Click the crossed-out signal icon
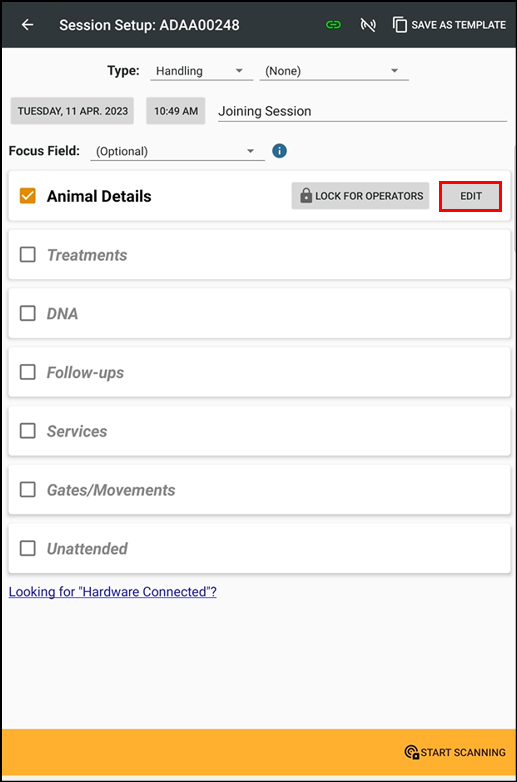The image size is (517, 782). pos(368,24)
